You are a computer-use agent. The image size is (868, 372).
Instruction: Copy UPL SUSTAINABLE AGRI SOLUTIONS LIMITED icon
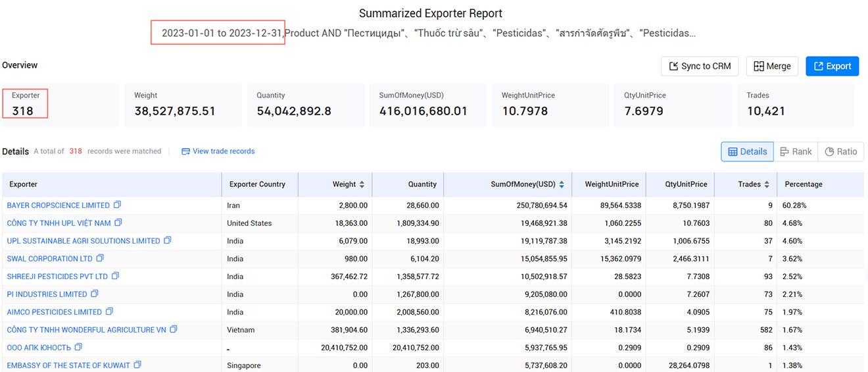(x=168, y=240)
